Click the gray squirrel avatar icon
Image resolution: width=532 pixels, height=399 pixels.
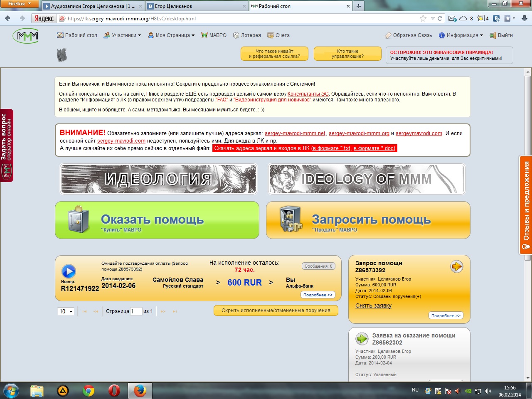click(x=62, y=55)
